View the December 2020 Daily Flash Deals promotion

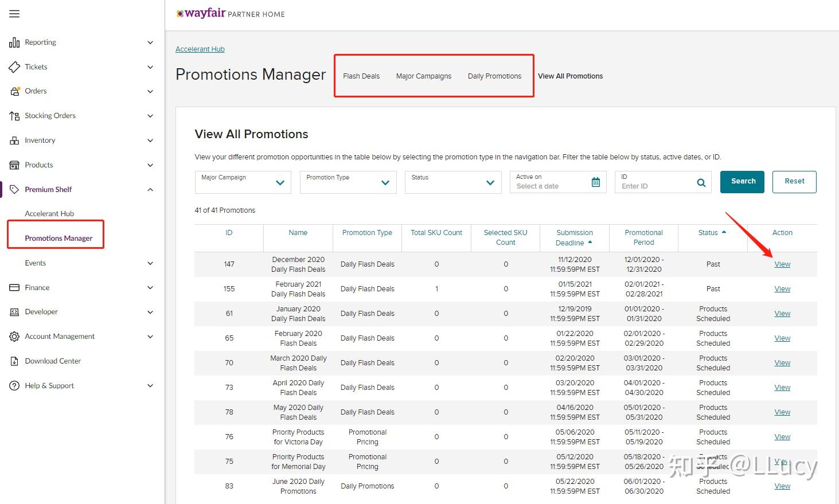pos(782,264)
